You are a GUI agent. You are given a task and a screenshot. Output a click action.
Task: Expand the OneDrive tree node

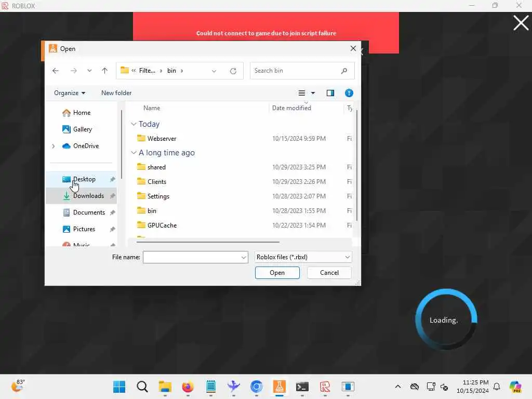pyautogui.click(x=54, y=146)
